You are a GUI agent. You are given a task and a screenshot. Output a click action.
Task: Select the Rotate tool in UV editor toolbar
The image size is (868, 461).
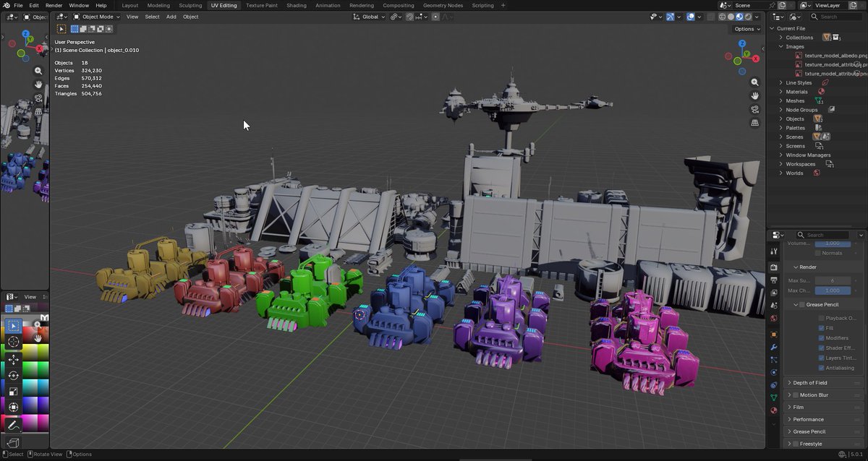click(13, 376)
